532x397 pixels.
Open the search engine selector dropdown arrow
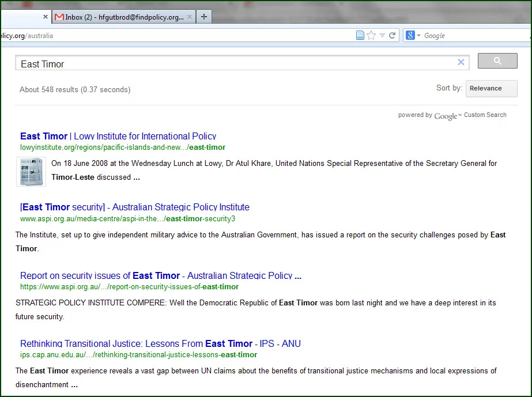click(418, 35)
